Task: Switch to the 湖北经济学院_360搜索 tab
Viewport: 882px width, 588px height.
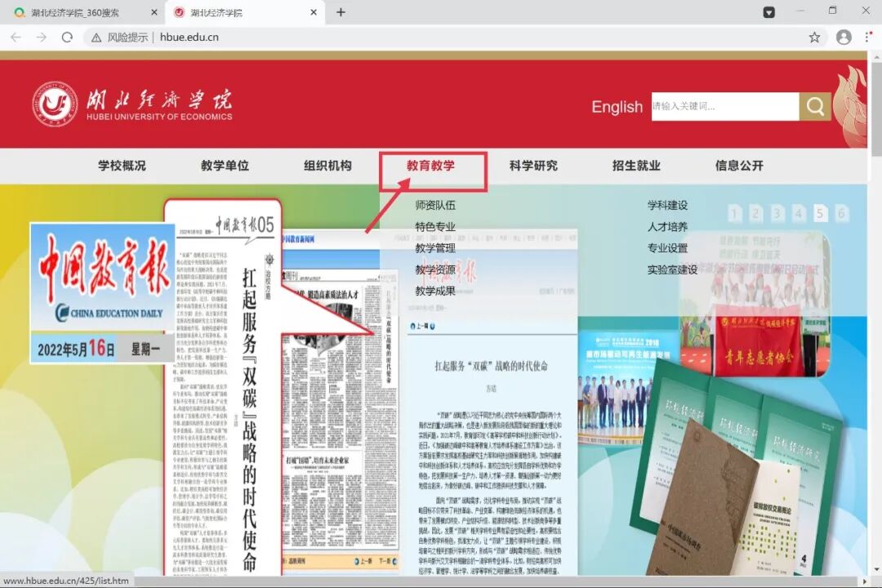Action: (82, 12)
